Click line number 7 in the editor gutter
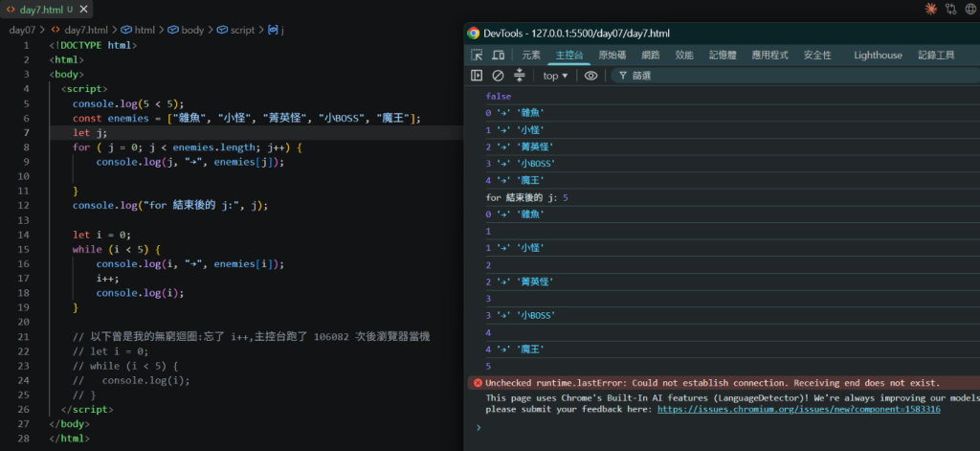This screenshot has width=980, height=451. (x=26, y=132)
